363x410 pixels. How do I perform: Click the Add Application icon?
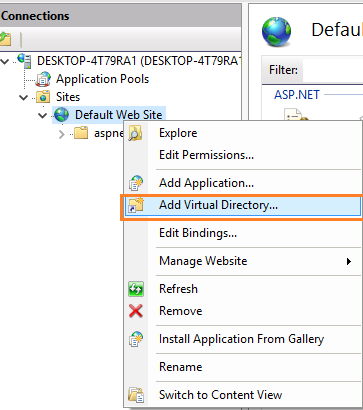(136, 183)
